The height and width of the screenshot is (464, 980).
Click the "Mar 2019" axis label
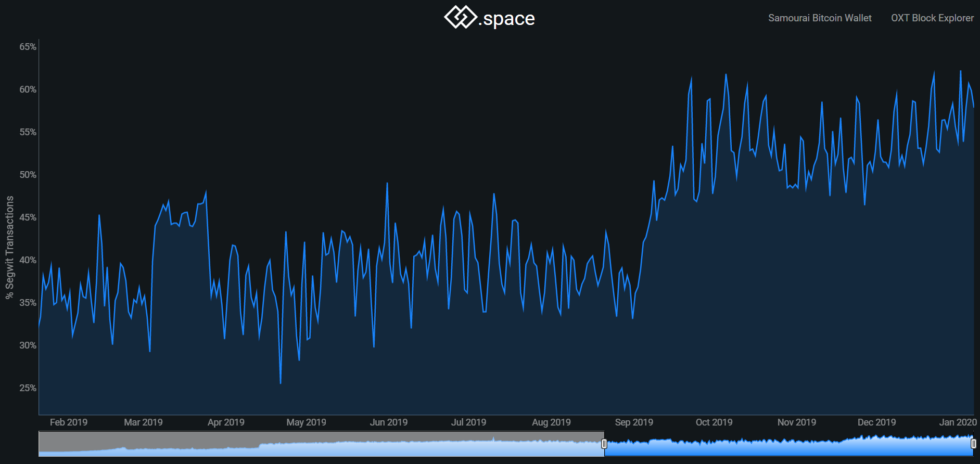click(x=143, y=422)
